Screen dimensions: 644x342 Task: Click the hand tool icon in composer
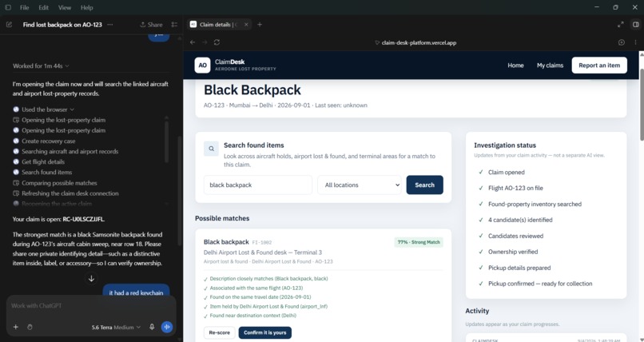click(x=30, y=328)
